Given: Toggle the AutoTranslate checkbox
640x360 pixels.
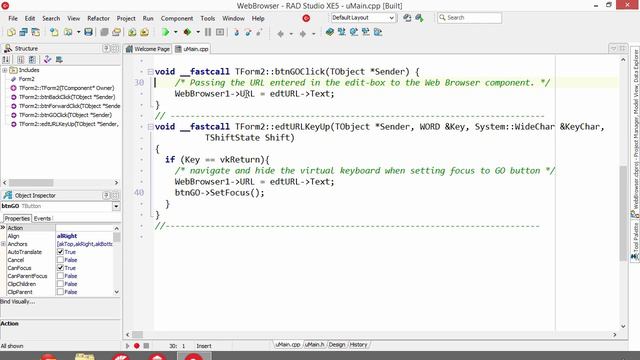Looking at the screenshot, I should click(x=60, y=252).
